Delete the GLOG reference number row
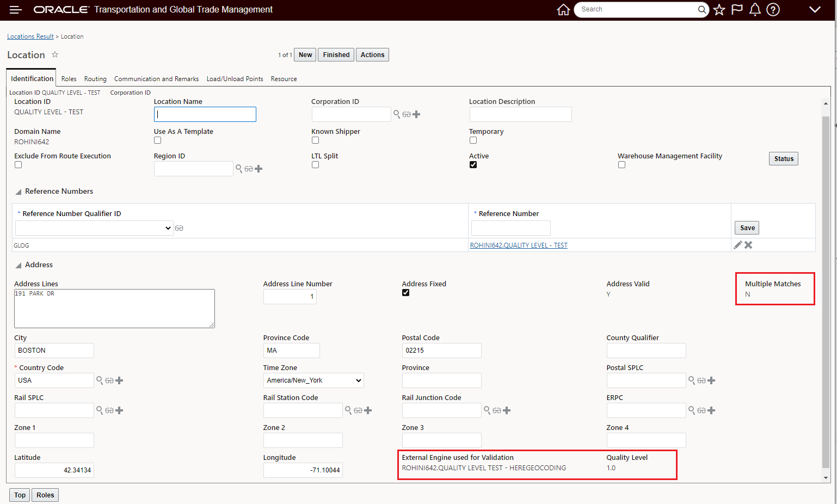 pyautogui.click(x=748, y=245)
